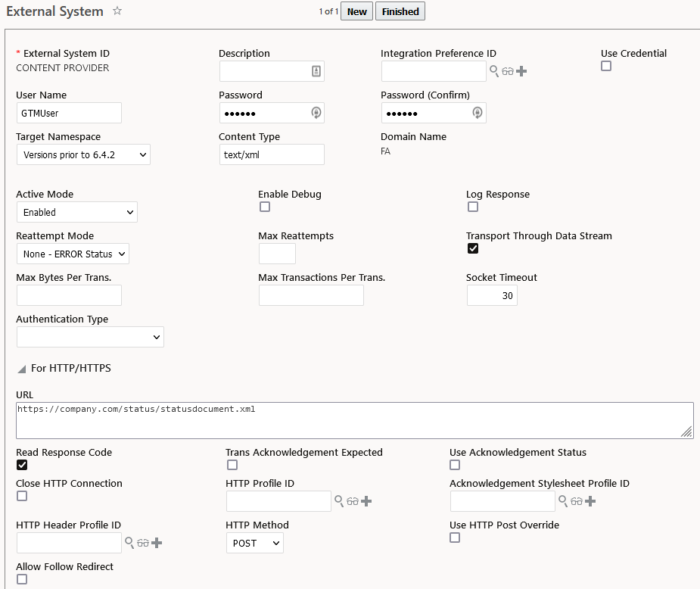Search for an HTTP Profile ID
Viewport: 700px width, 589px height.
(x=340, y=501)
